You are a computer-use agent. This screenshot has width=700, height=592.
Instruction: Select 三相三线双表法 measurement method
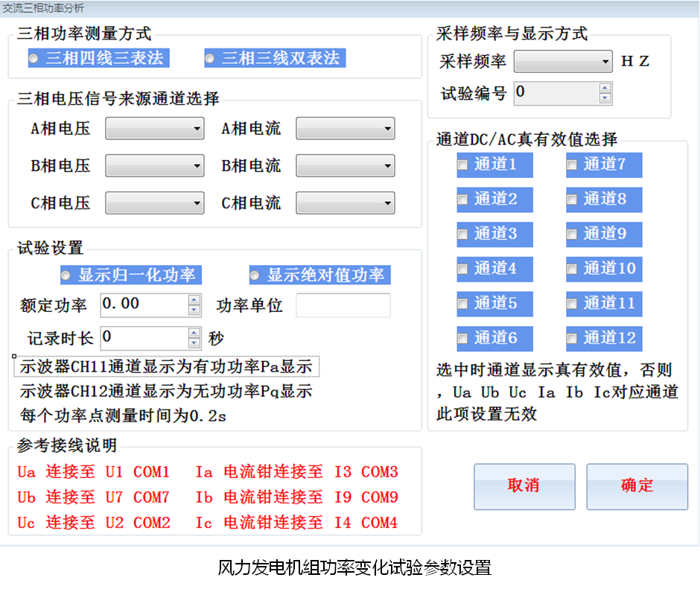[x=210, y=58]
